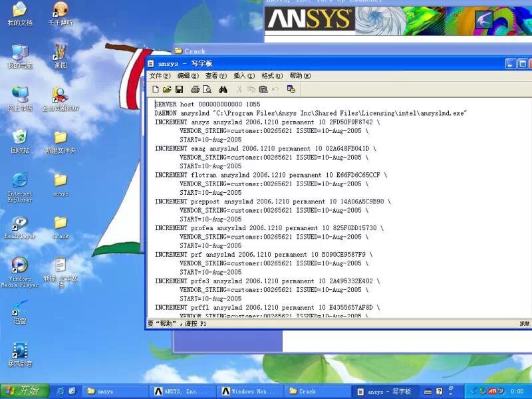Open the 帮助(H) menu

tap(299, 76)
